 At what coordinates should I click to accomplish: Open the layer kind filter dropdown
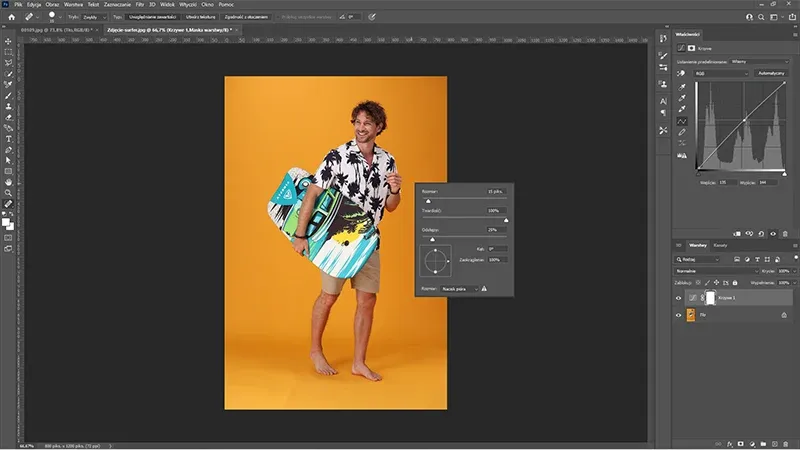(x=697, y=259)
